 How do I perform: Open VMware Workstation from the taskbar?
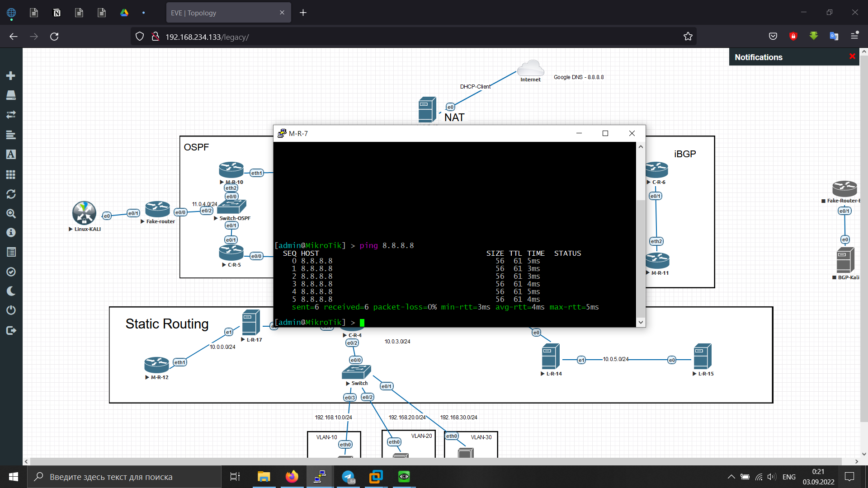point(376,477)
